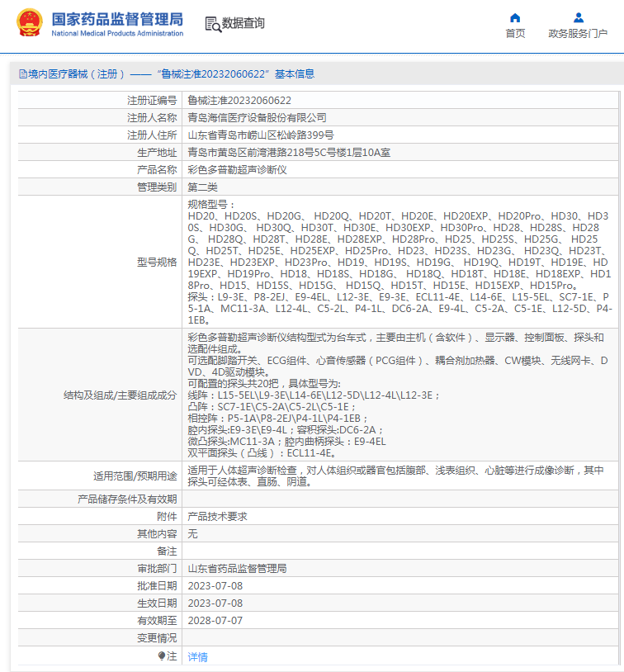Click the document icon beside 境内医疗器械

[23, 74]
